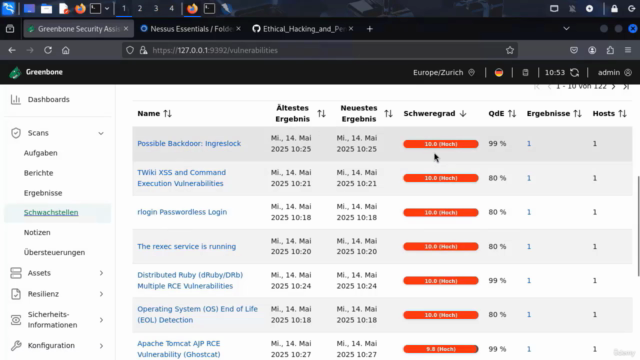The width and height of the screenshot is (640, 360).
Task: Click 9.8 severity bar for Ghostcat row
Action: pyautogui.click(x=441, y=349)
